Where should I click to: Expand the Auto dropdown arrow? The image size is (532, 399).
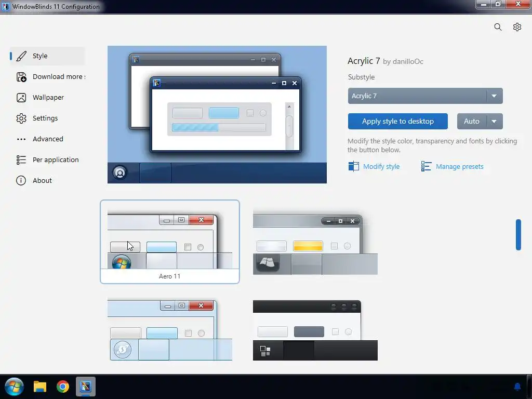495,121
